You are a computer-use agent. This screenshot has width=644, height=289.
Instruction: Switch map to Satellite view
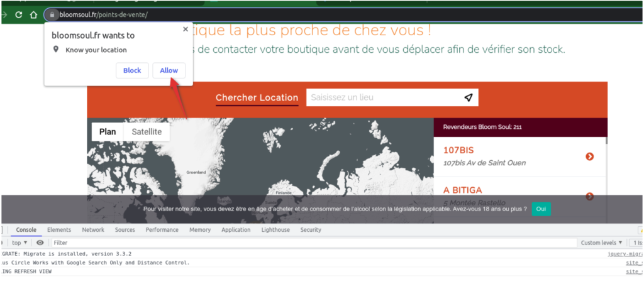[147, 132]
